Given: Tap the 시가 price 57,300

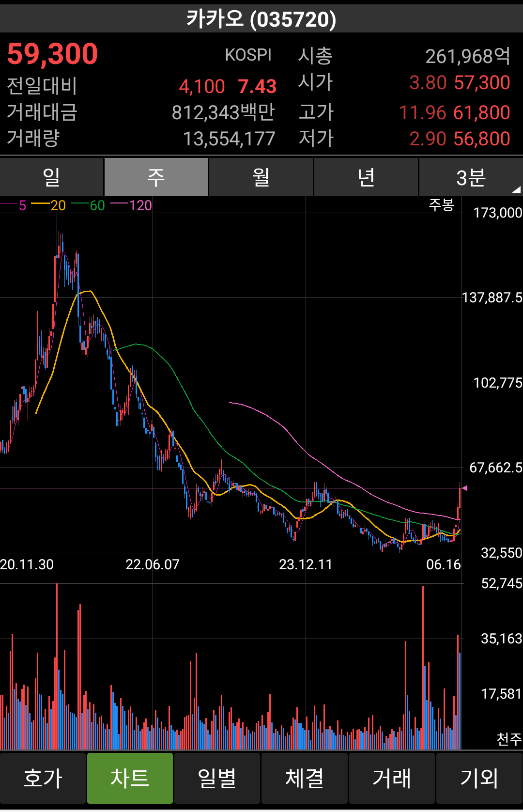Looking at the screenshot, I should pos(482,83).
